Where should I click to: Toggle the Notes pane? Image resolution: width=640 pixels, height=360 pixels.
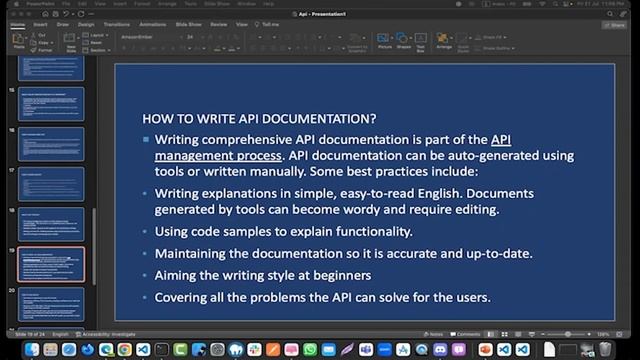[433, 334]
